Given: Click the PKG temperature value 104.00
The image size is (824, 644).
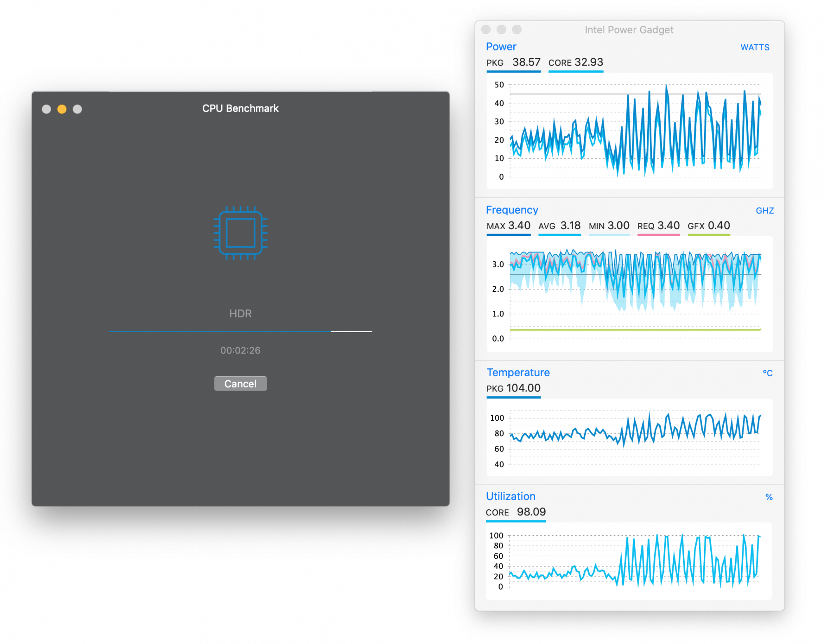Looking at the screenshot, I should tap(523, 388).
